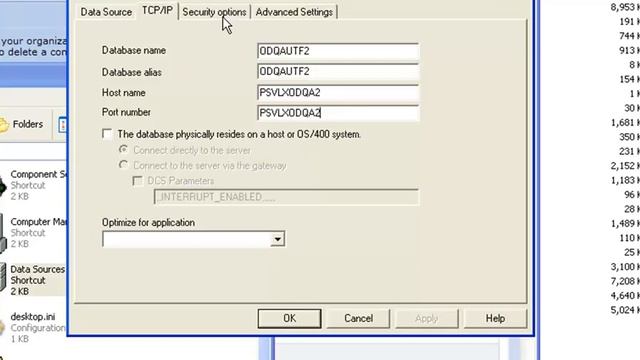Click the 7,208 K size entry
Screen dimensions: 640x360
[625, 281]
